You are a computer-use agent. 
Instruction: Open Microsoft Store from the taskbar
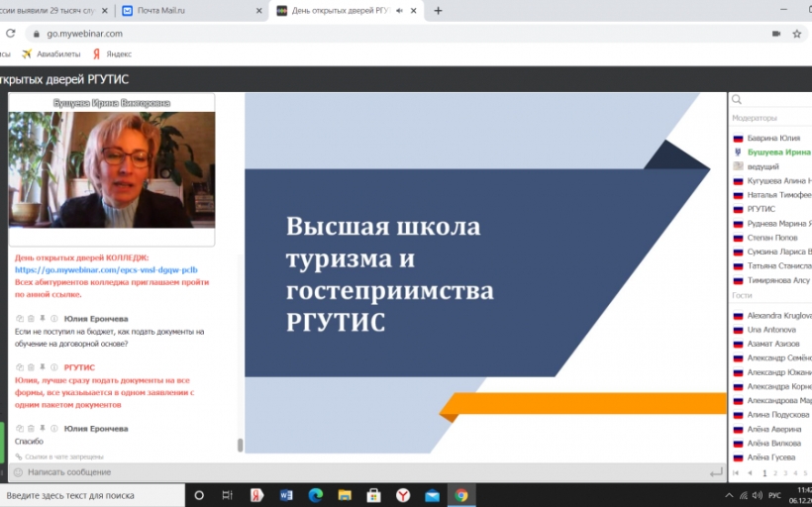(x=373, y=495)
